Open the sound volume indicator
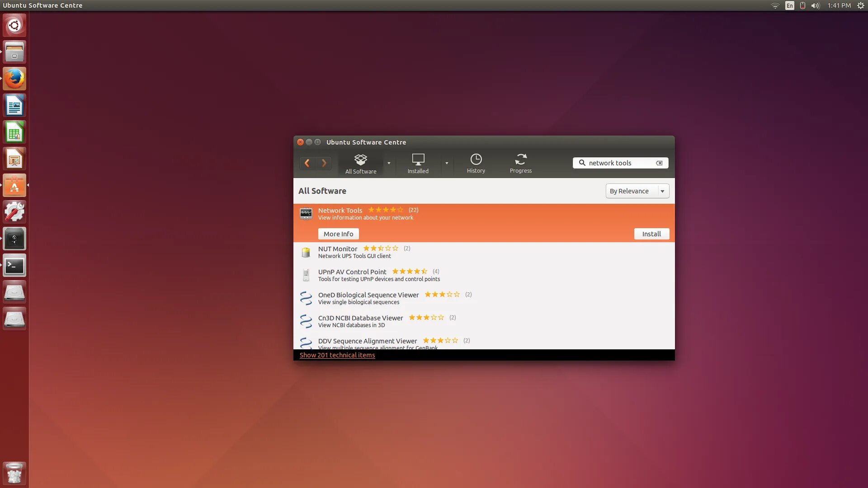 pos(815,5)
